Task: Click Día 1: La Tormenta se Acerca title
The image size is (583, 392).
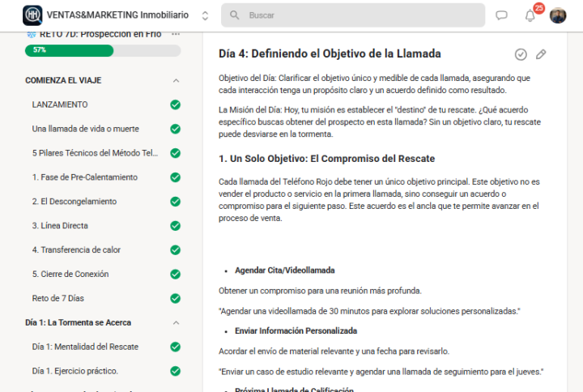Action: click(x=78, y=323)
